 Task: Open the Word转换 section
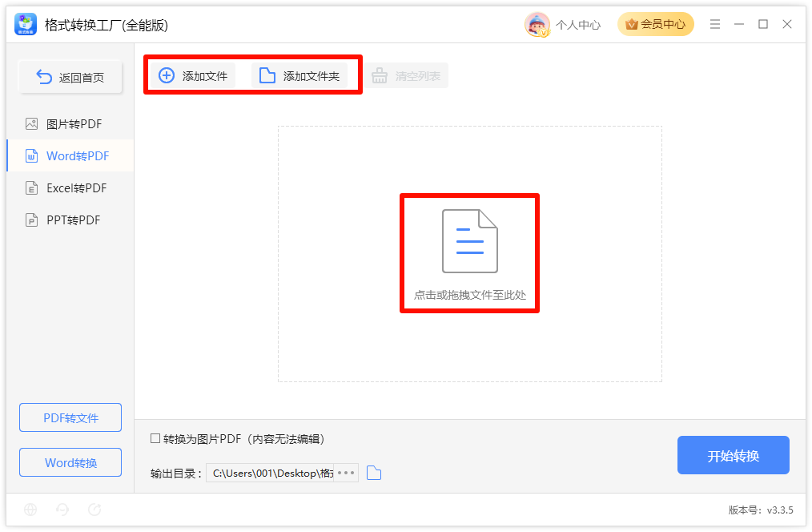(70, 462)
